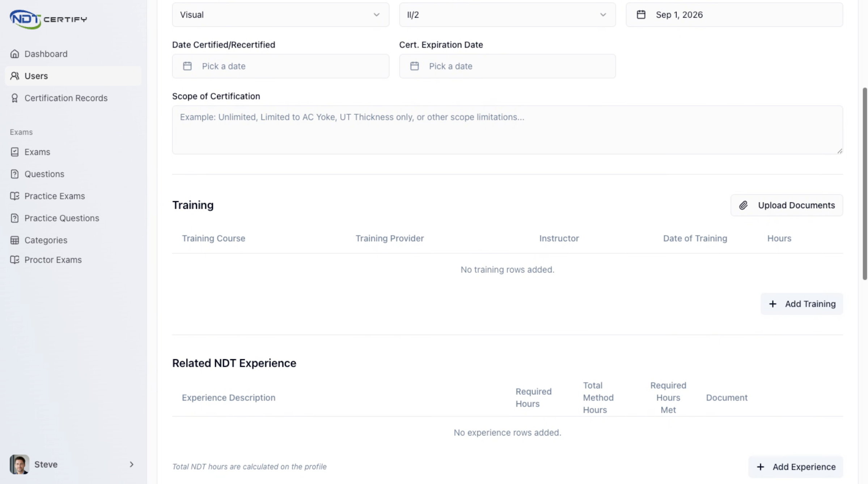Open the Questions page link
The width and height of the screenshot is (868, 484).
(x=73, y=174)
